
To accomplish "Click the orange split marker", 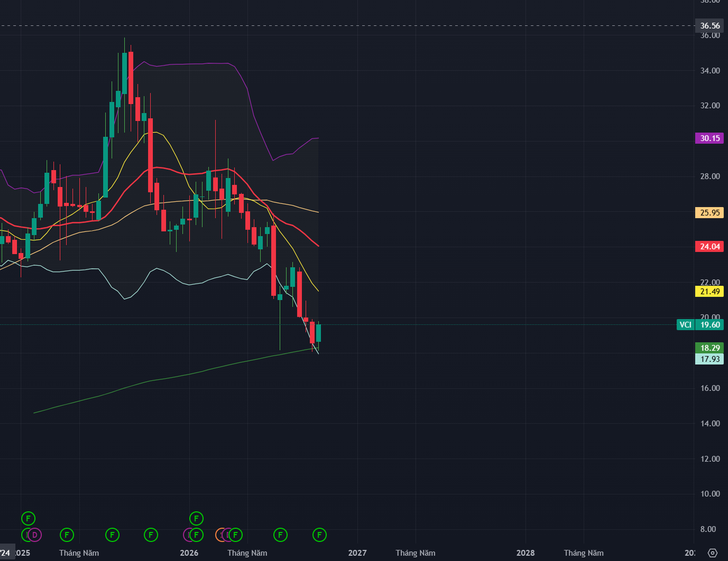I will [218, 535].
